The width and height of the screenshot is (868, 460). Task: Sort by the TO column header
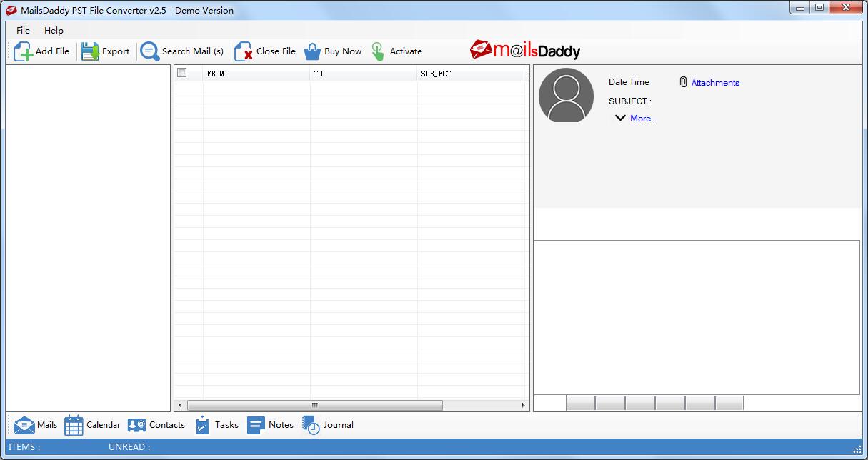[364, 74]
